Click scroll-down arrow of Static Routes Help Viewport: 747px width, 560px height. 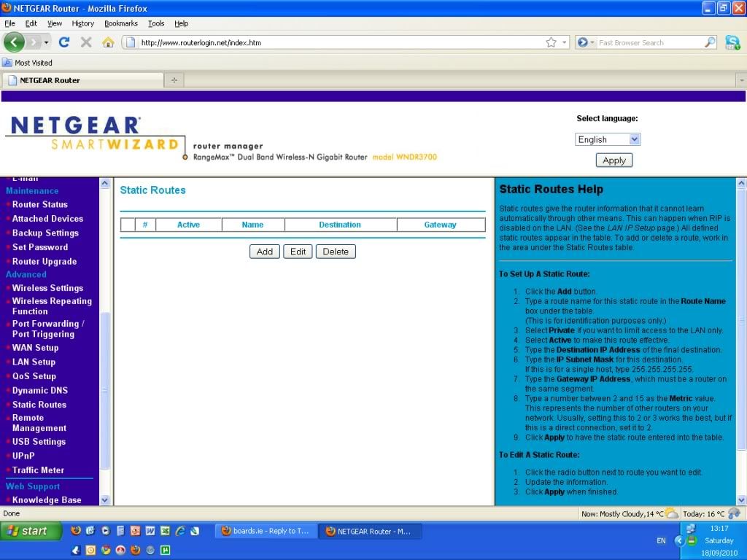point(741,500)
